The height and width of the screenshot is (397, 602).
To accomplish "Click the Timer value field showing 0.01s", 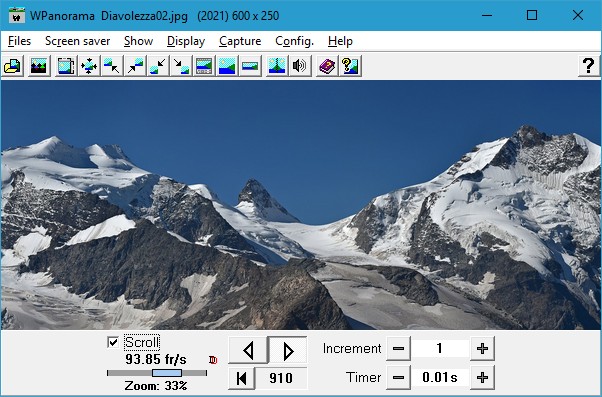I will click(x=440, y=377).
